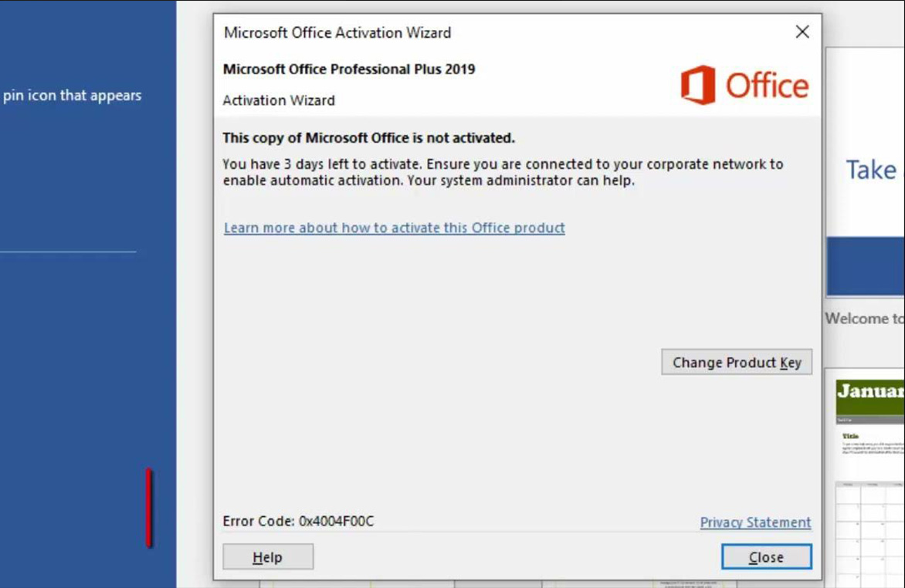Screen dimensions: 905x588
Task: Click the 'Error Code: 0x4004F00C' text
Action: tap(298, 521)
